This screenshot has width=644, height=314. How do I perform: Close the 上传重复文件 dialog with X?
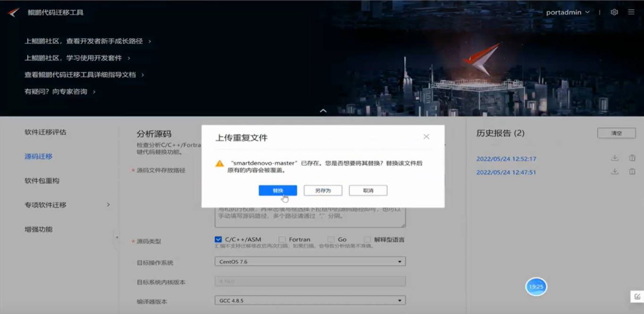coord(426,137)
